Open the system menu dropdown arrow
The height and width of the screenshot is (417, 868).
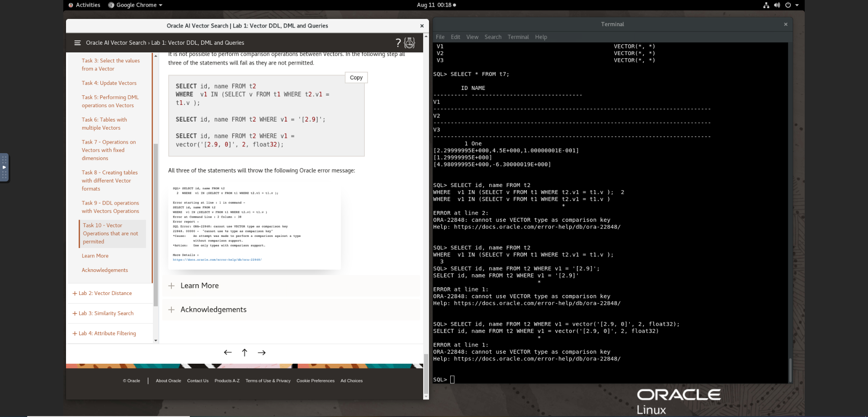(x=797, y=5)
